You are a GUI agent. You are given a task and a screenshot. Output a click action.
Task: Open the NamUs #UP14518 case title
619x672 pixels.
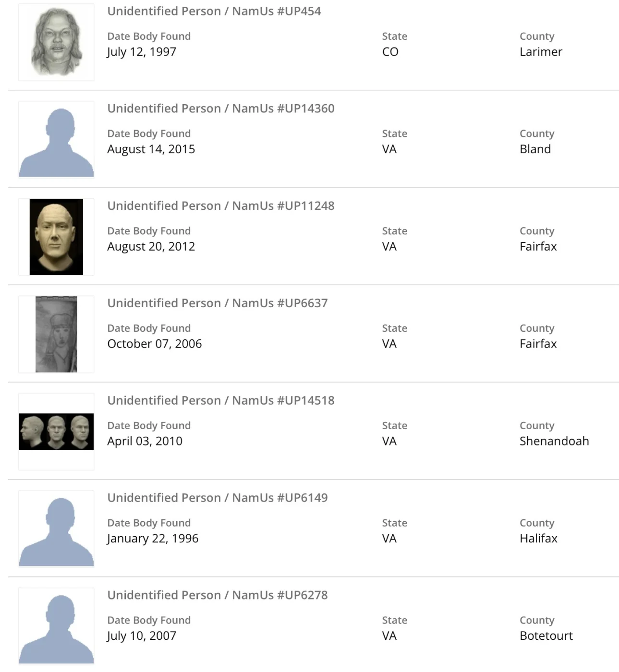220,401
